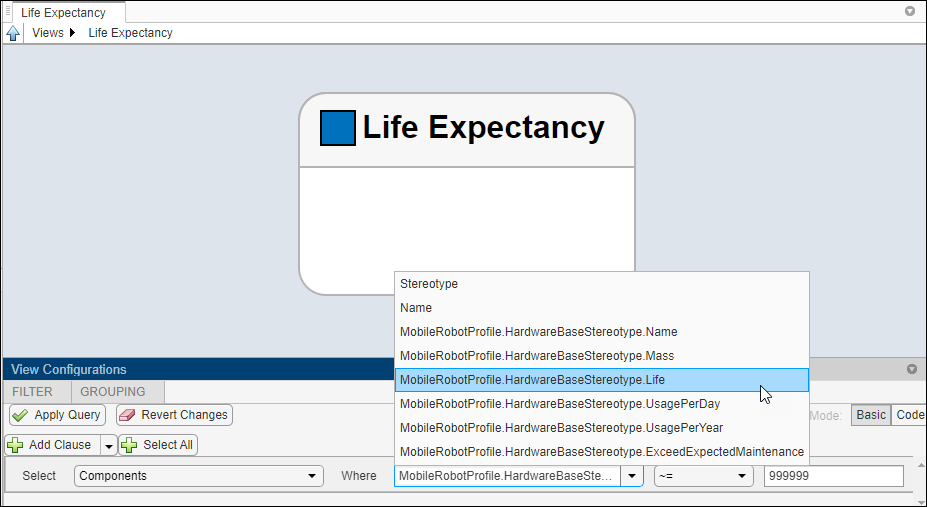927x507 pixels.
Task: Click the Revert Changes button
Action: click(174, 415)
